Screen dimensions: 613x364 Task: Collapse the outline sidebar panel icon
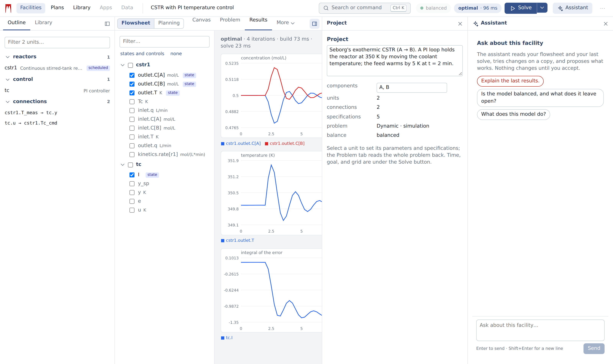click(107, 24)
